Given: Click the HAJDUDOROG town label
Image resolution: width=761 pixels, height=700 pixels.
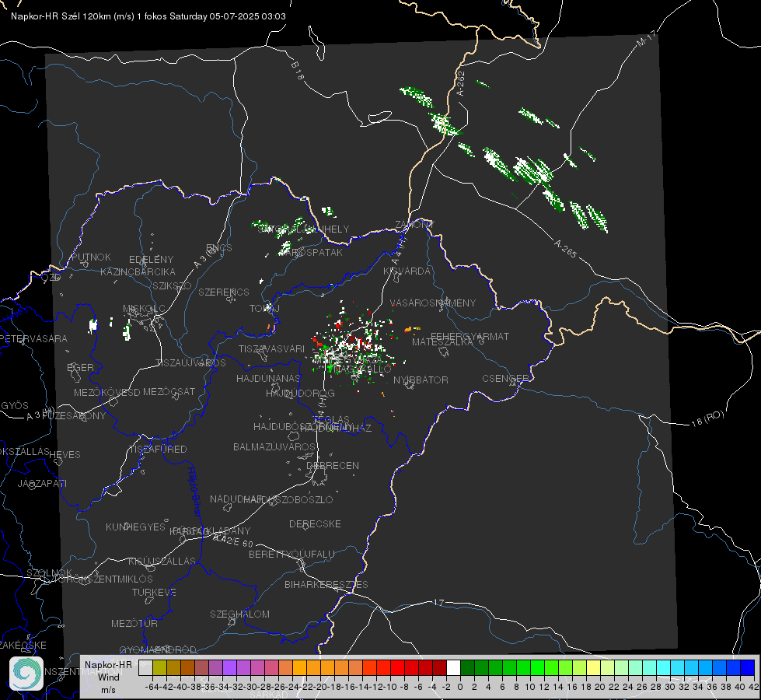Looking at the screenshot, I should 300,393.
